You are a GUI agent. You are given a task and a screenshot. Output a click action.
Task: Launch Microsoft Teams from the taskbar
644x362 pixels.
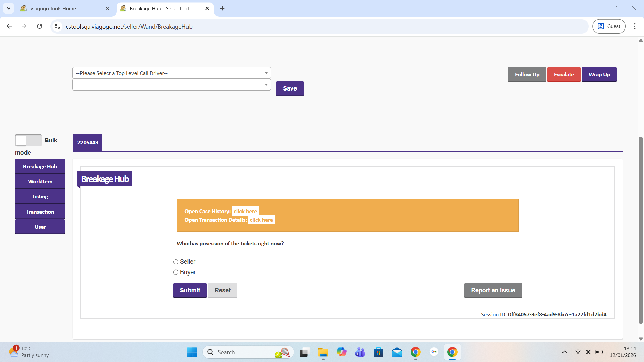click(360, 352)
